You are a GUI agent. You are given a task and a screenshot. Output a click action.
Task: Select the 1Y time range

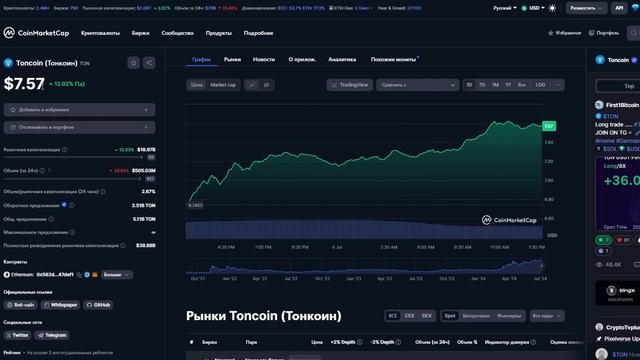coord(508,85)
